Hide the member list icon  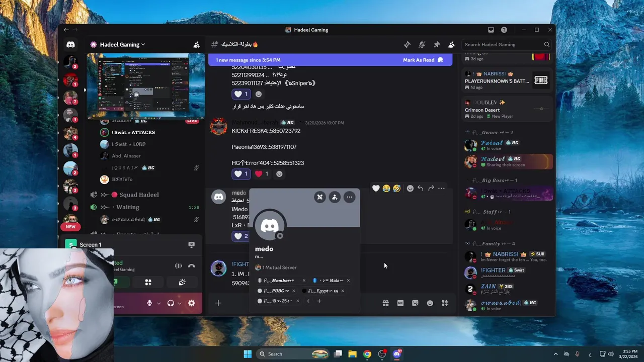click(451, 45)
